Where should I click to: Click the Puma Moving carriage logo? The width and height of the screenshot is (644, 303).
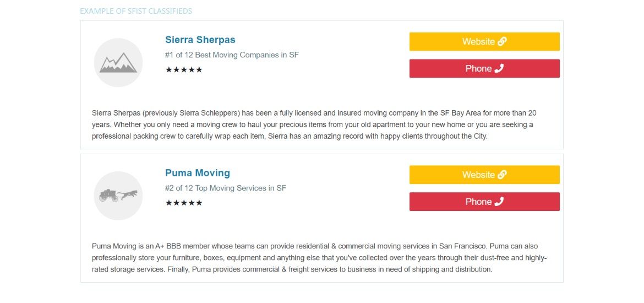[118, 196]
